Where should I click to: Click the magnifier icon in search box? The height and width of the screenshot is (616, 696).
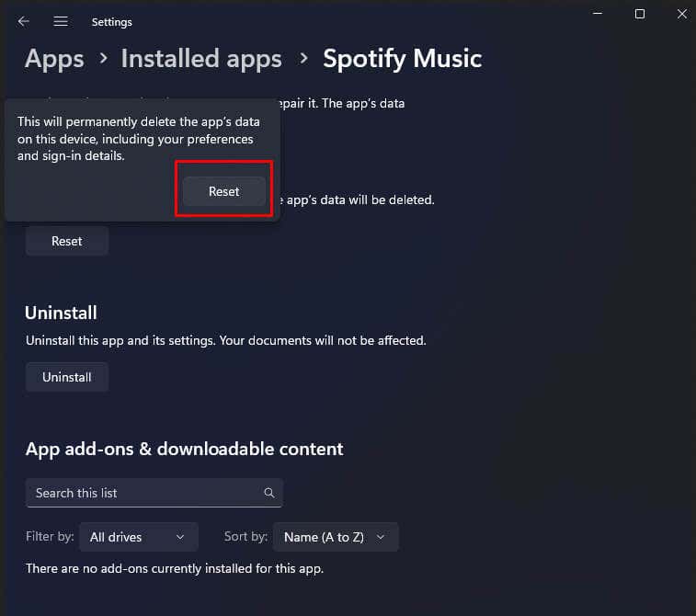[x=269, y=493]
